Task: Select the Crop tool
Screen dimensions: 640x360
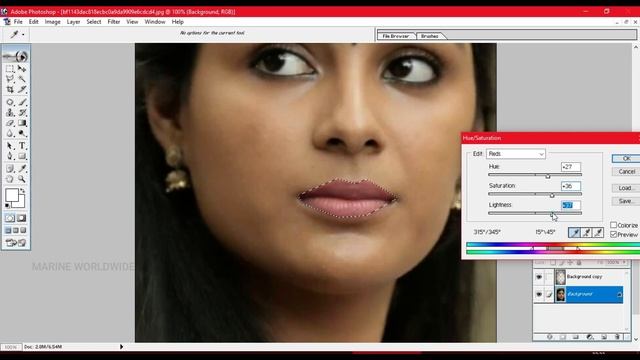Action: click(x=10, y=89)
